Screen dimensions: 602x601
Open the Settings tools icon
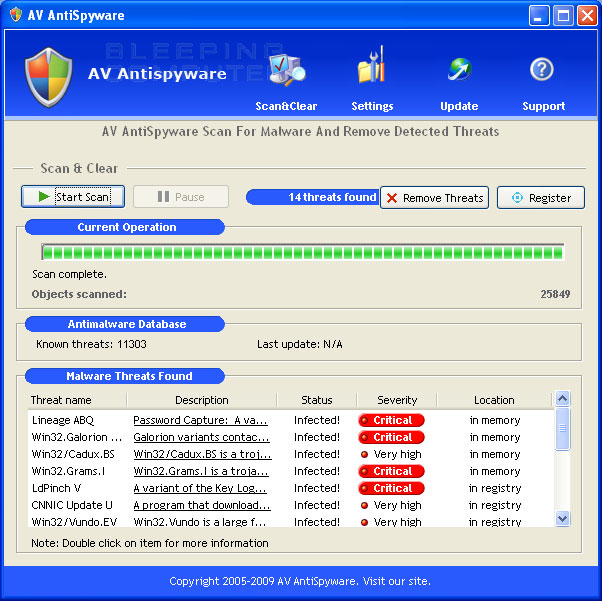click(371, 65)
